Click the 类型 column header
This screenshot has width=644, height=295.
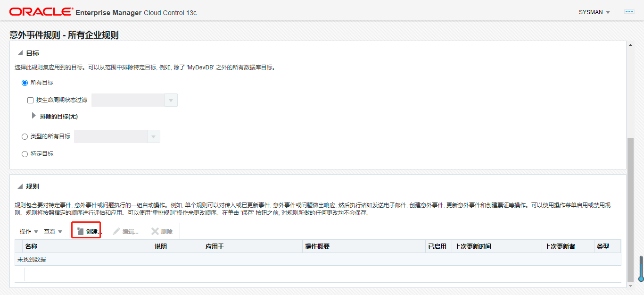[607, 246]
